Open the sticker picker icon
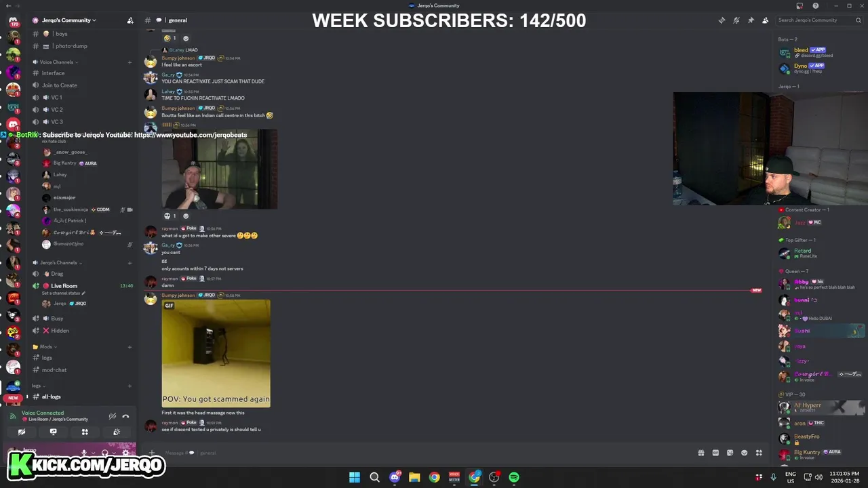The width and height of the screenshot is (868, 488). point(730,453)
